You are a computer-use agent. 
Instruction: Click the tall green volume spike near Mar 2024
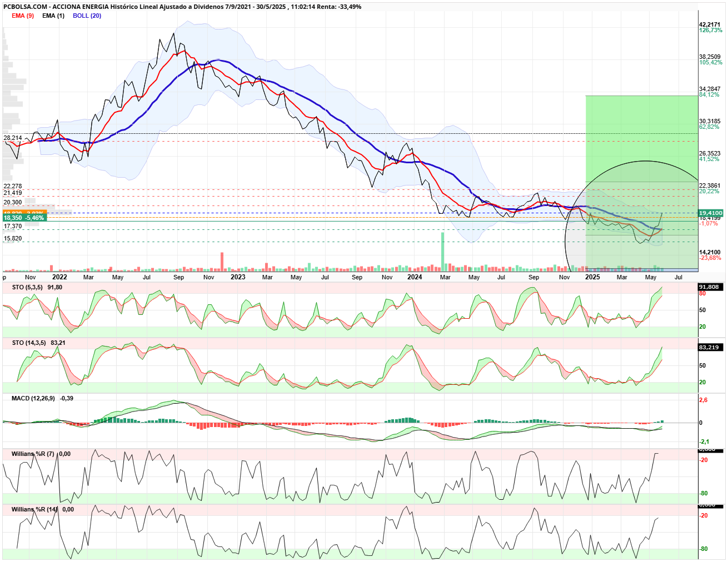[x=443, y=251]
